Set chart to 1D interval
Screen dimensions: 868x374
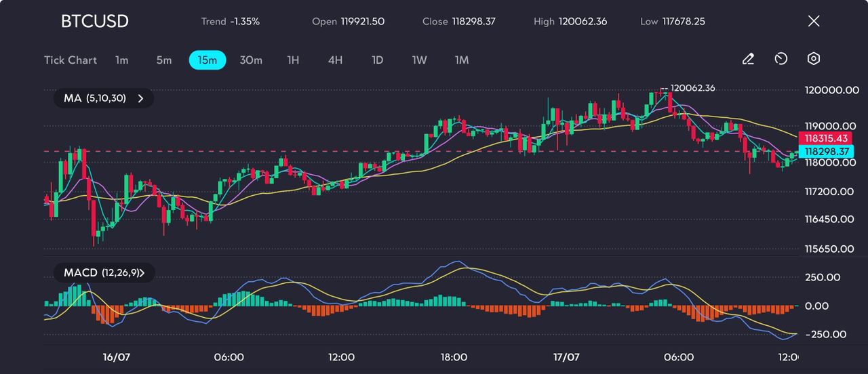[x=378, y=60]
